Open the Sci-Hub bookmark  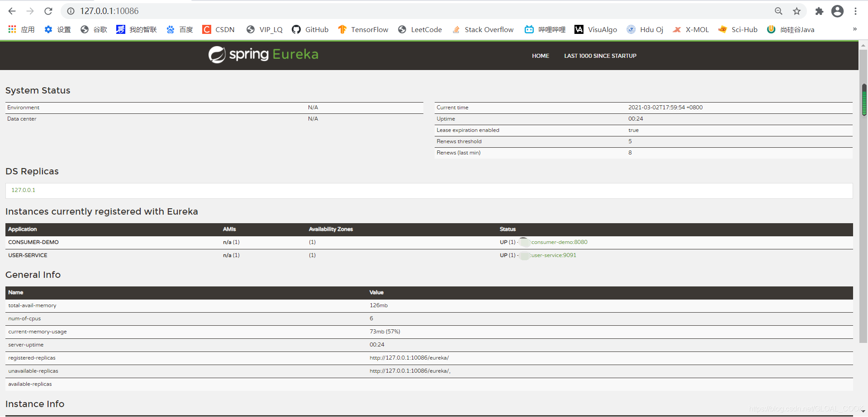point(738,29)
